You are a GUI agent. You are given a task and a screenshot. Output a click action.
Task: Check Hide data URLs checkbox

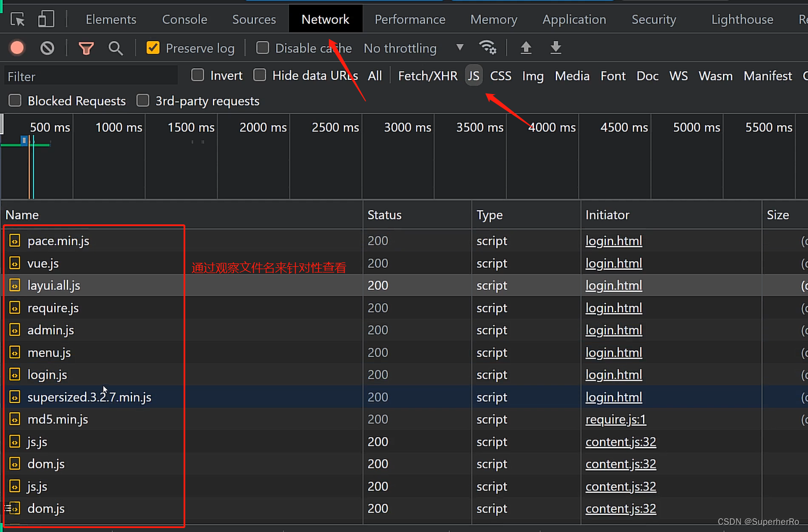(260, 75)
